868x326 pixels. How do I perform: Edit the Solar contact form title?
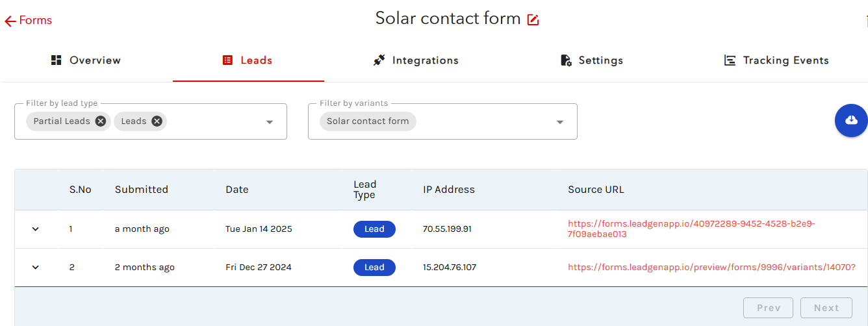533,19
